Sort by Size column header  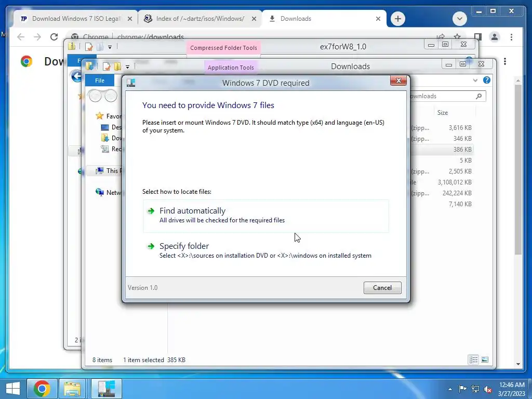[x=443, y=113]
